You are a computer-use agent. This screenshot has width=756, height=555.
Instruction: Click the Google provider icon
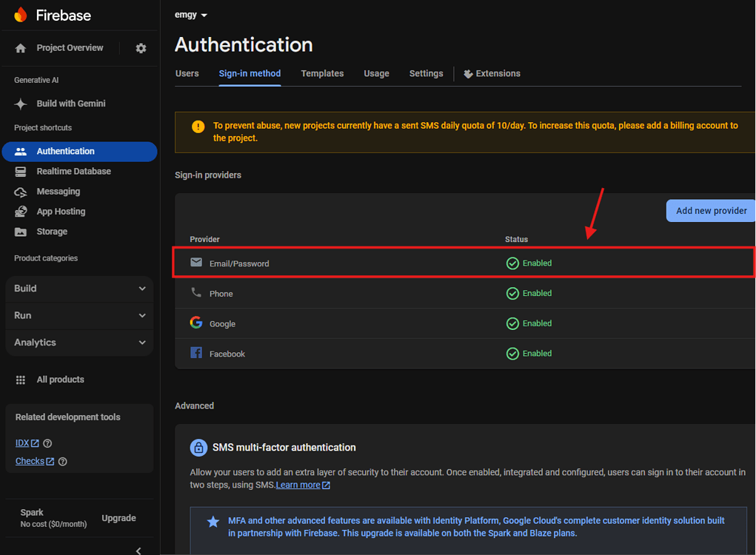point(195,323)
